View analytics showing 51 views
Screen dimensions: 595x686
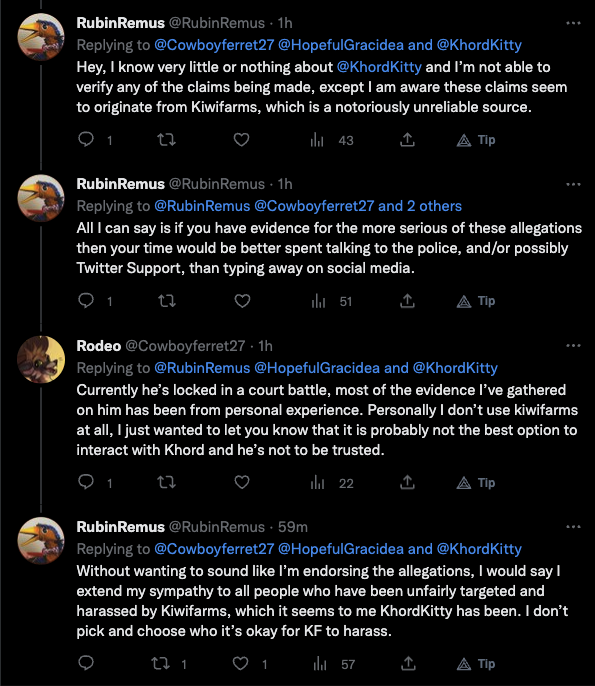(332, 301)
